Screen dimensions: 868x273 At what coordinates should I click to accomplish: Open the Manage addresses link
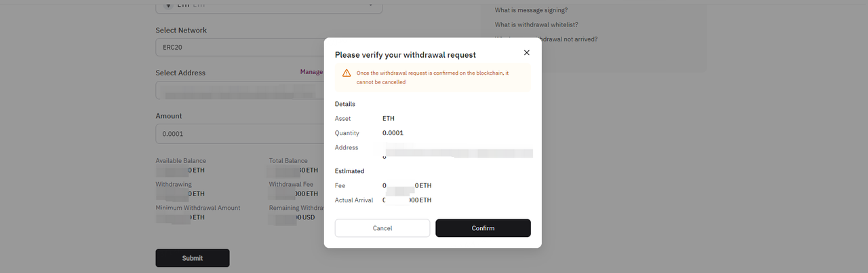pyautogui.click(x=312, y=72)
